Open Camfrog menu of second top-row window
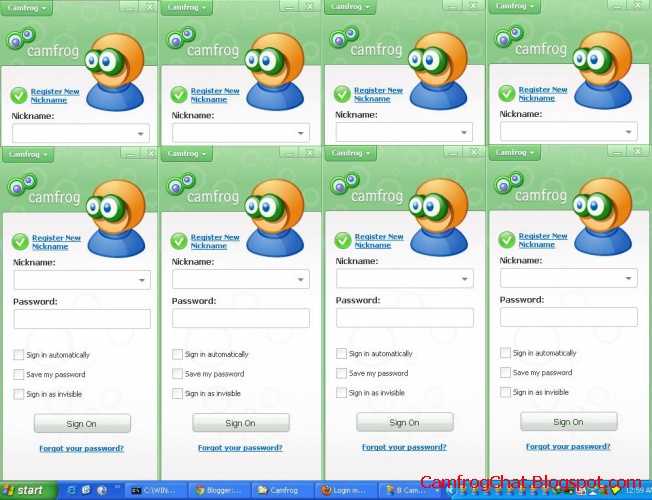652x500 pixels. click(x=187, y=7)
